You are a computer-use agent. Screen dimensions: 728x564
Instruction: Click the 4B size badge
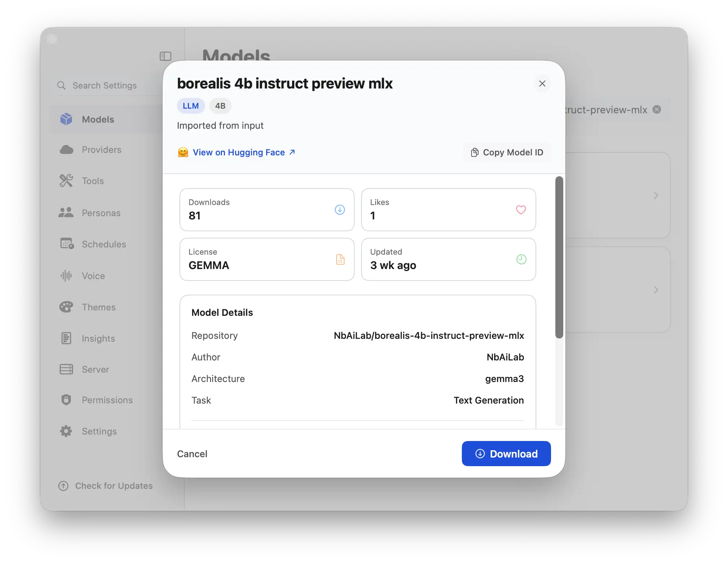pyautogui.click(x=220, y=106)
